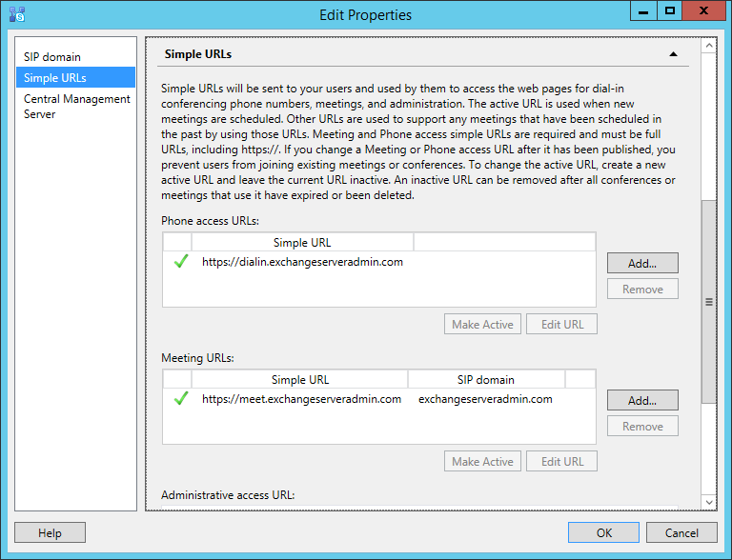Open Central Management Server section

pos(76,107)
